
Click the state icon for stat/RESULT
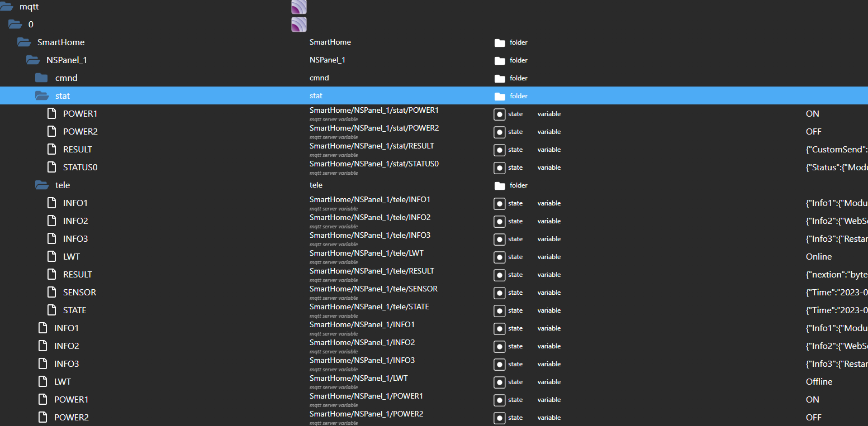click(x=500, y=150)
